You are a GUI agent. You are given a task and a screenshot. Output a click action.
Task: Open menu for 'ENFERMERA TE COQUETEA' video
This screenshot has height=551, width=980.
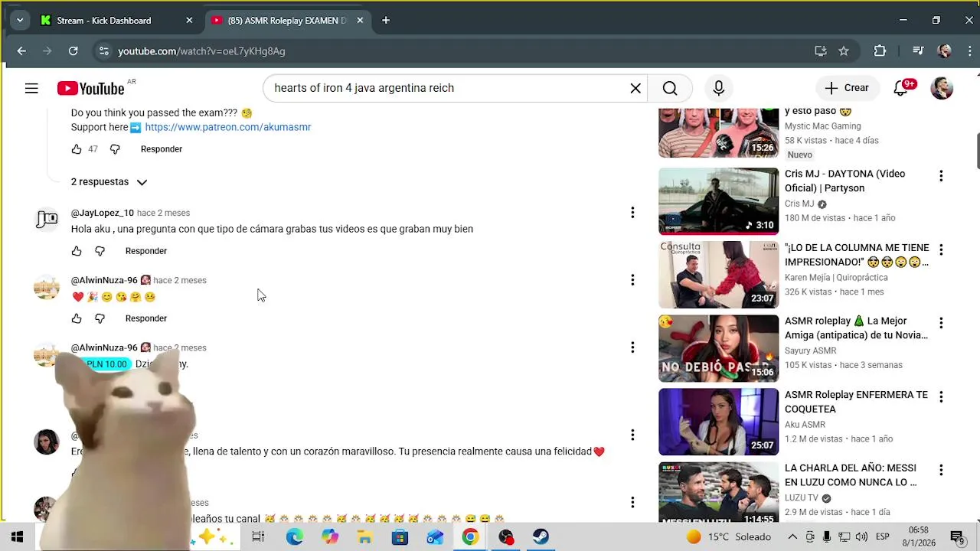941,396
